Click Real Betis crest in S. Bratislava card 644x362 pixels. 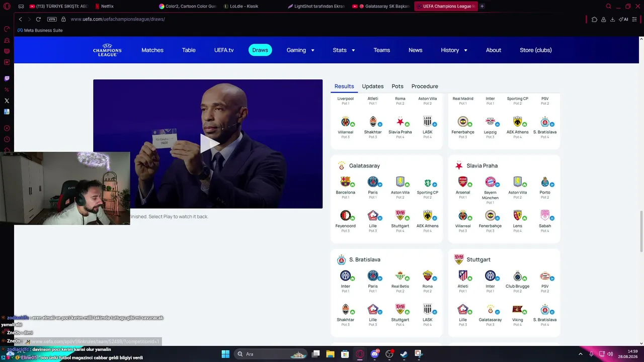(400, 276)
